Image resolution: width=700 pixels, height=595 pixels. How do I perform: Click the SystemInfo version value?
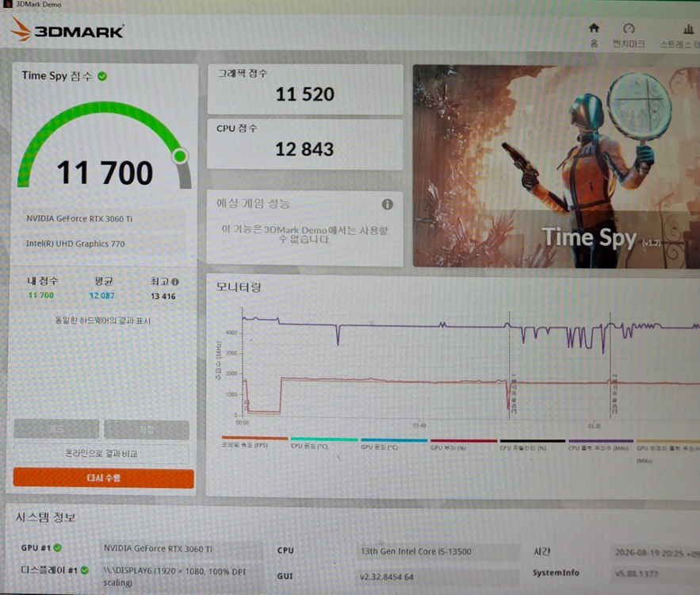pos(636,574)
